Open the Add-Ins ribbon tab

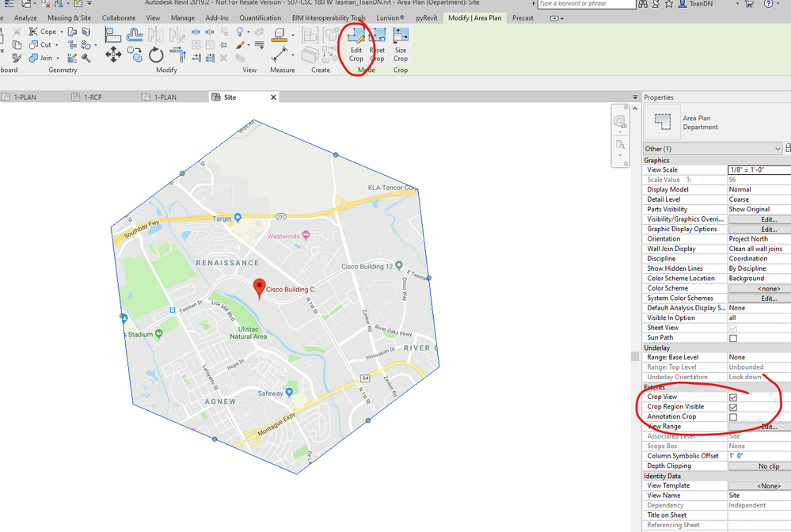[217, 17]
